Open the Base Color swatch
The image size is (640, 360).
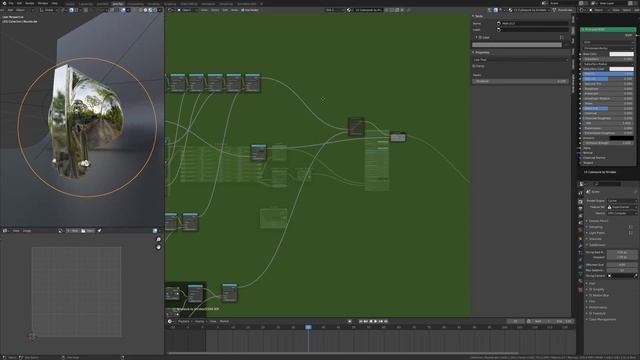[621, 54]
